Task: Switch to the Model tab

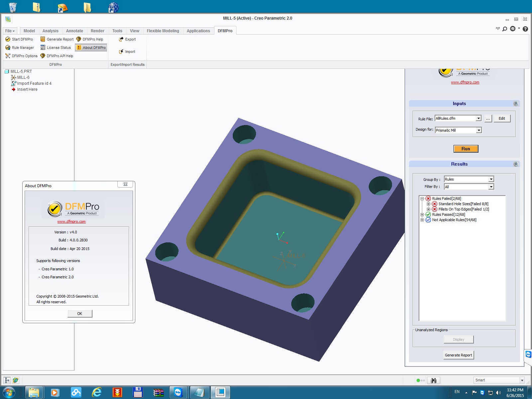Action: click(29, 31)
